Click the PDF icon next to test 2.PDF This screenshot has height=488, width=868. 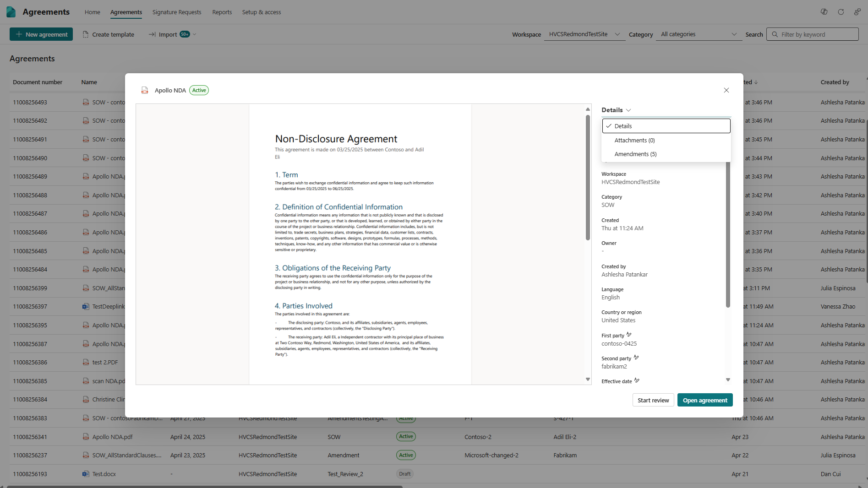(86, 362)
